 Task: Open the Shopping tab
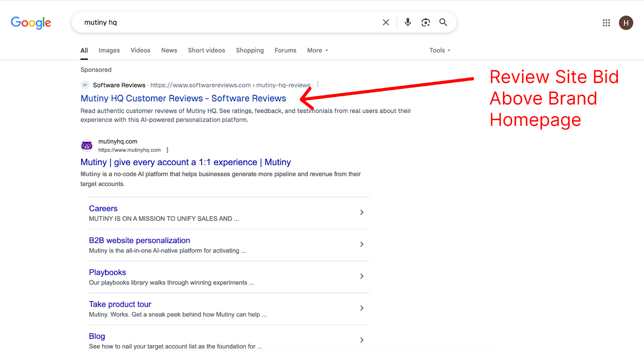(x=250, y=50)
